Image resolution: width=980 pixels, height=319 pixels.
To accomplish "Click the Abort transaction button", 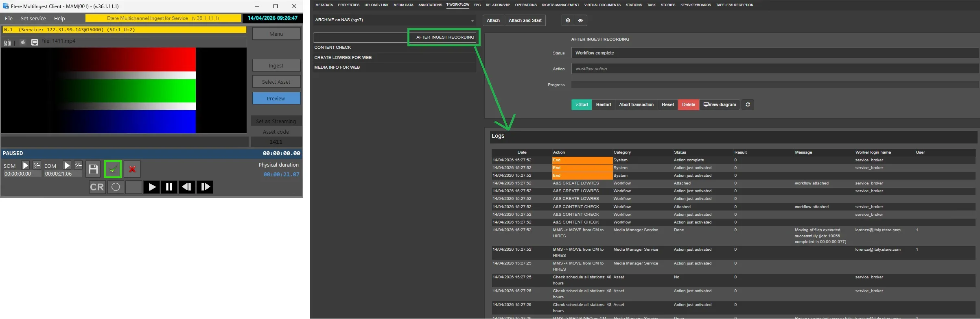I will [636, 105].
